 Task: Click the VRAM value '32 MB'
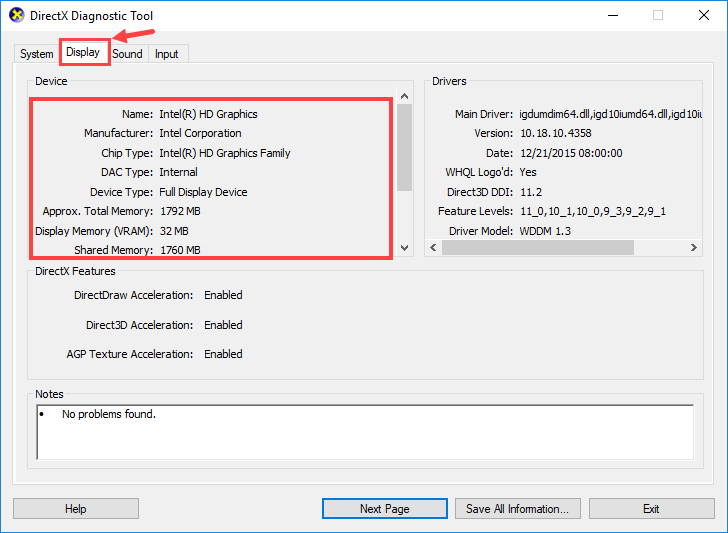pos(174,231)
